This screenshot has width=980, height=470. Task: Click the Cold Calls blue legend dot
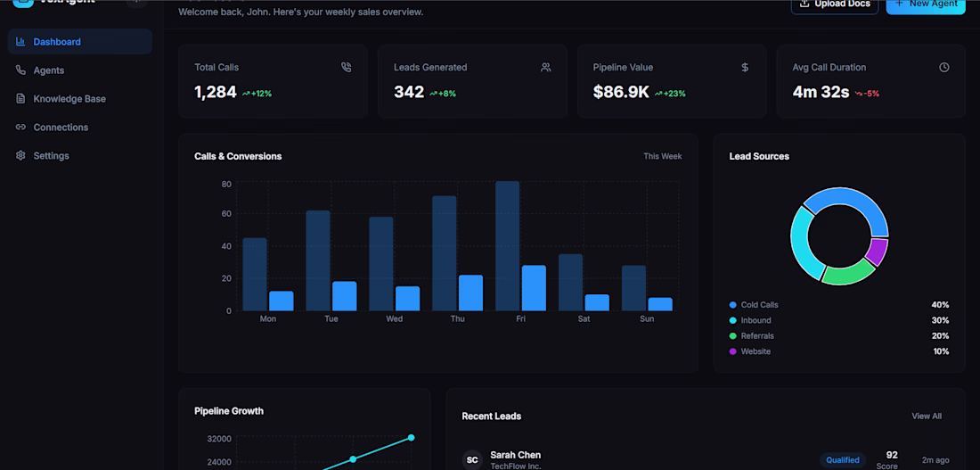click(732, 305)
